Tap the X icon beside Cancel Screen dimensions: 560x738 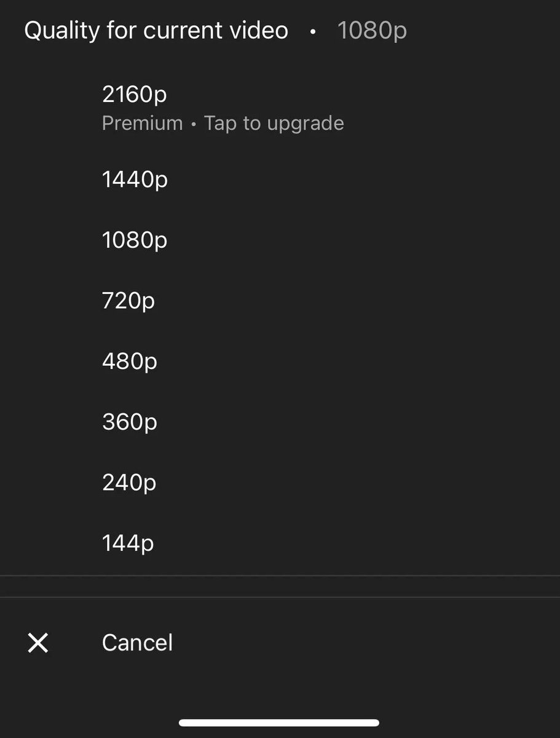38,643
